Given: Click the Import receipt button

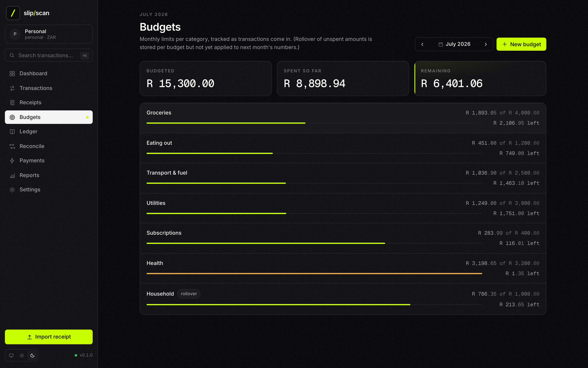Looking at the screenshot, I should pyautogui.click(x=49, y=337).
